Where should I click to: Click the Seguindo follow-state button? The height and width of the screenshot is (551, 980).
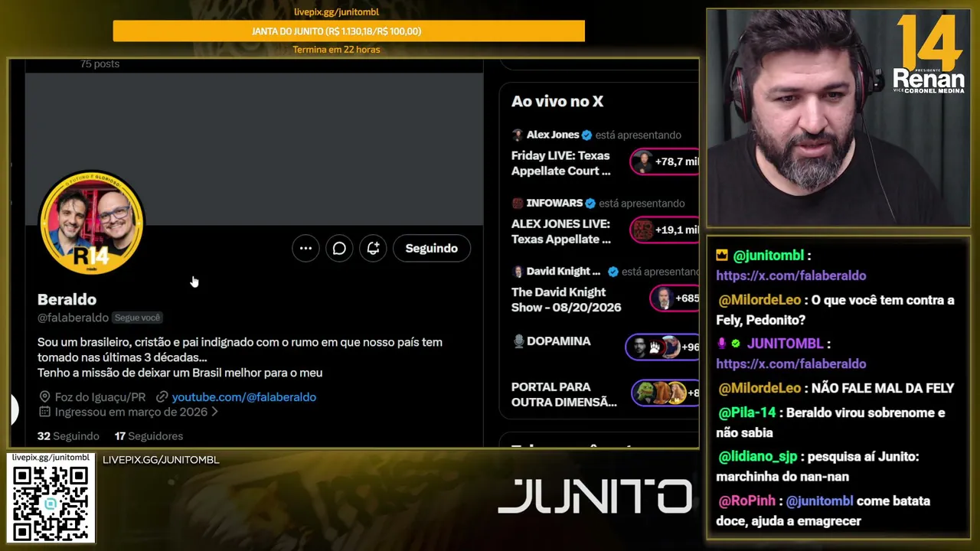(432, 248)
